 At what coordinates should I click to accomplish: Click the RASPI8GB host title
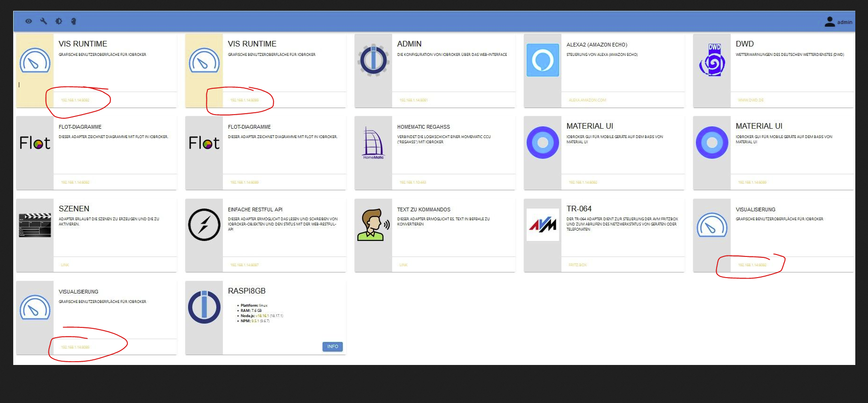point(246,291)
